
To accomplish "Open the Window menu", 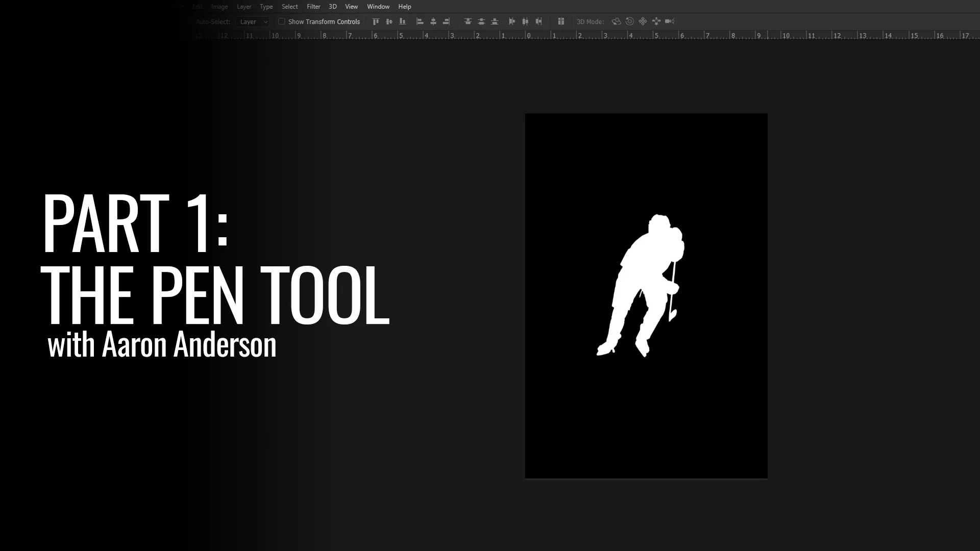I will (378, 7).
